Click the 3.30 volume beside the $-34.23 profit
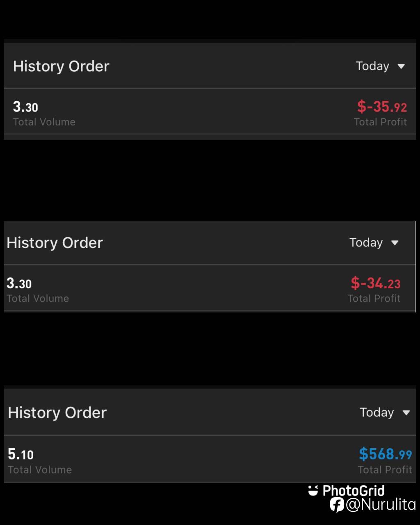The image size is (420, 525). point(19,283)
